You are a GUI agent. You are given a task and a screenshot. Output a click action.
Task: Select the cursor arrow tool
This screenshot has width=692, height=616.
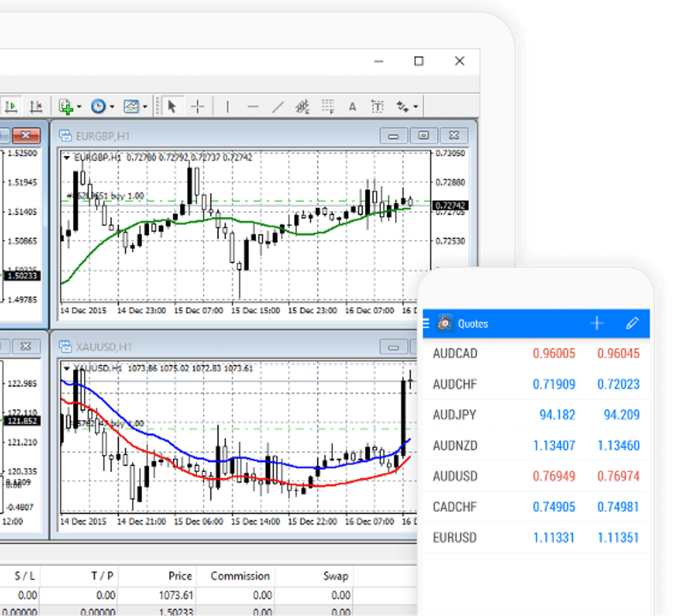tap(172, 106)
